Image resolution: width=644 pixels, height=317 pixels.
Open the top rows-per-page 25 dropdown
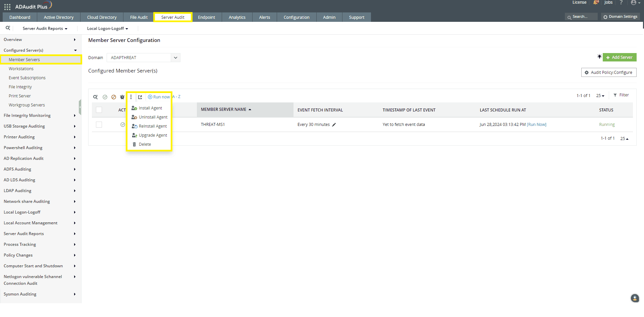600,96
